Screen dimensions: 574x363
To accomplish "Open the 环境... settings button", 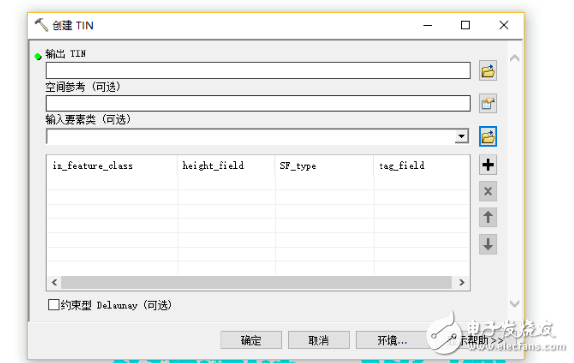I will pyautogui.click(x=391, y=340).
